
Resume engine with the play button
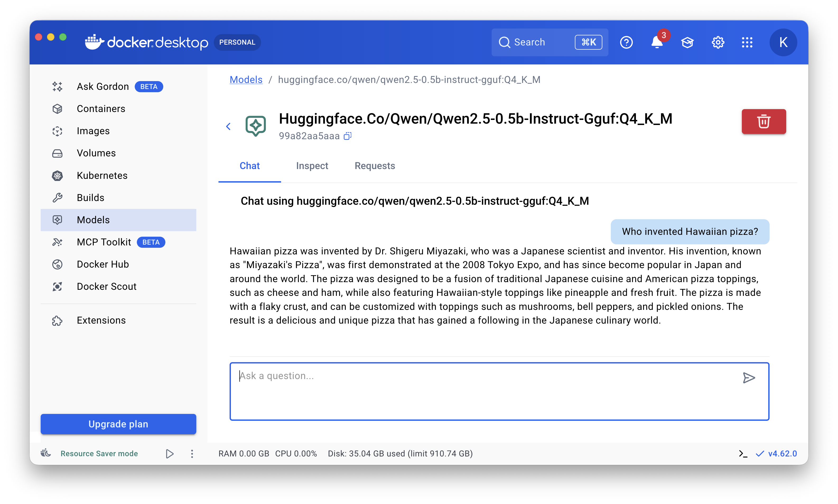(x=170, y=454)
